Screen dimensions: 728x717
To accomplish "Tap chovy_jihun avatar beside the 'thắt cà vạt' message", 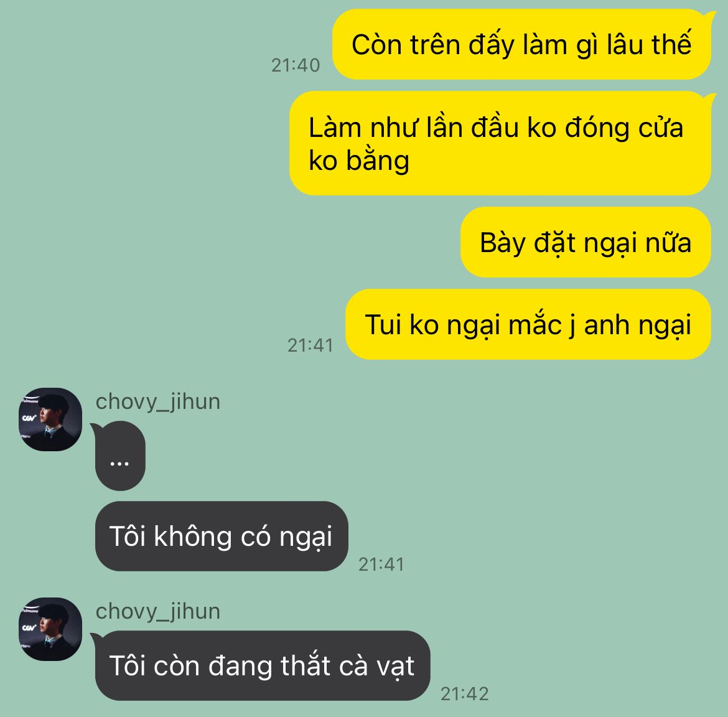I will [50, 629].
